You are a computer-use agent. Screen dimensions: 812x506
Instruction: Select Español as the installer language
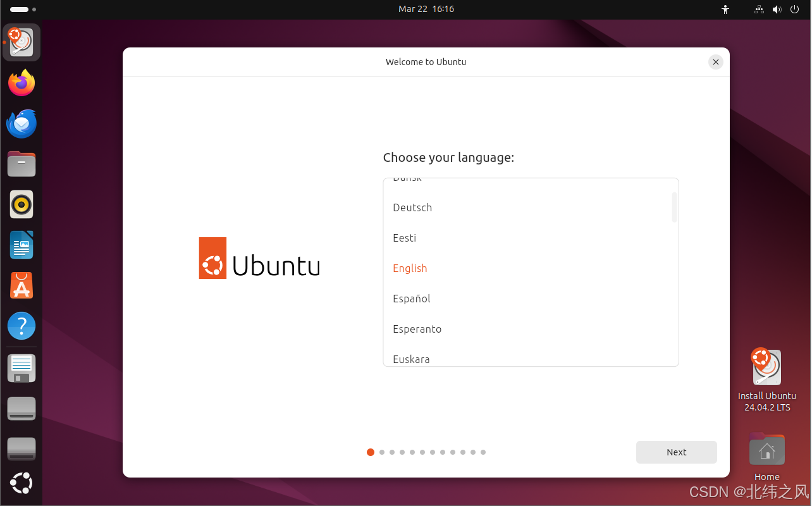[411, 298]
